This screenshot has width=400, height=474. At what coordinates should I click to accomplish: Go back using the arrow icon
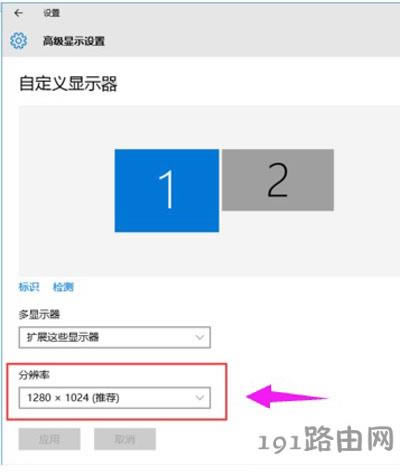pos(18,13)
